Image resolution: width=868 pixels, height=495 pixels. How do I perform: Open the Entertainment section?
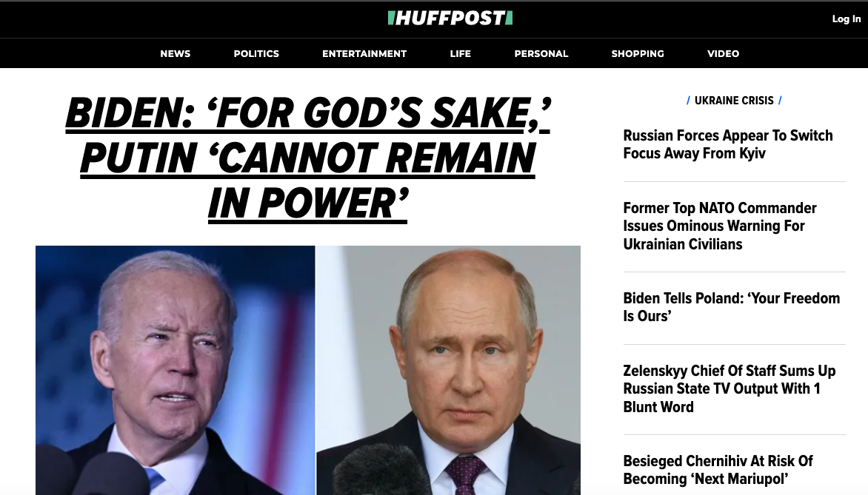364,54
